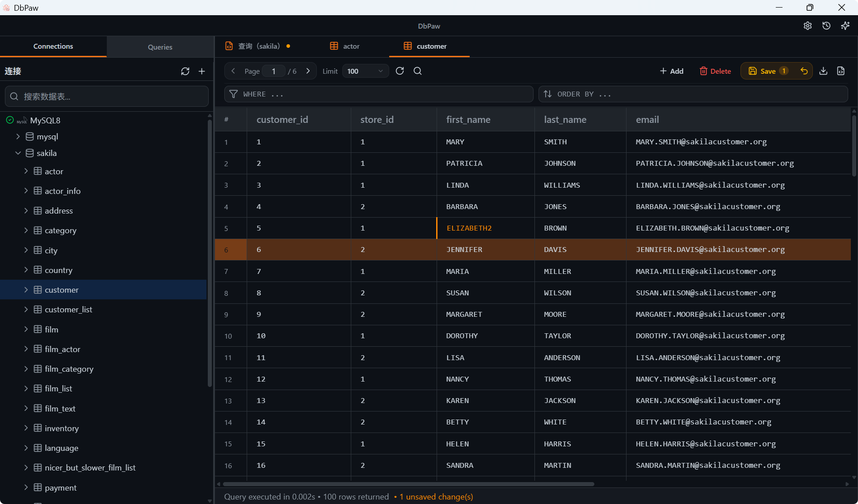Screen dimensions: 858x504
Task: Open the AI sparkle assistant icon
Action: pyautogui.click(x=845, y=26)
